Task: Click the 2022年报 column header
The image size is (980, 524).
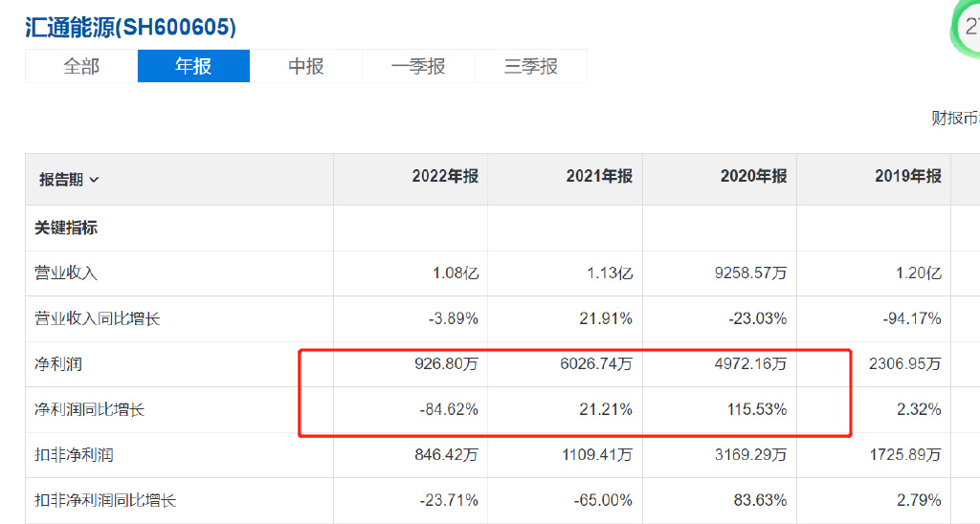Action: pos(445,177)
